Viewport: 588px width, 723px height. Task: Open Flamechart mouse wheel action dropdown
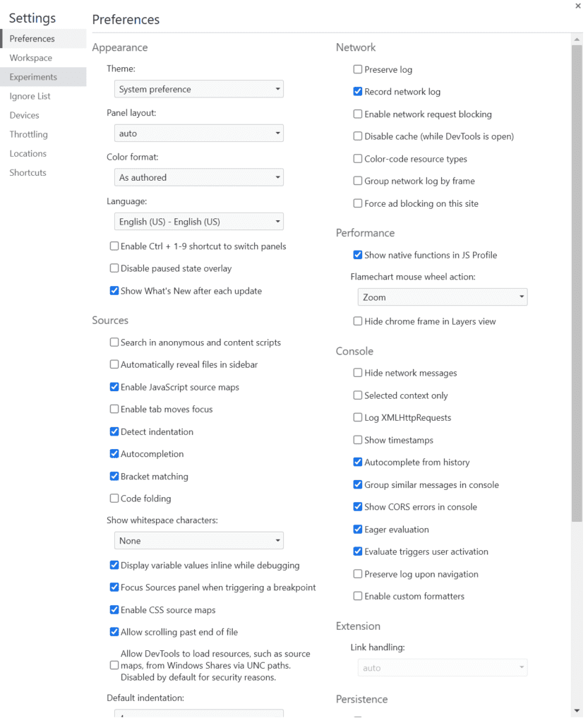[x=442, y=297]
